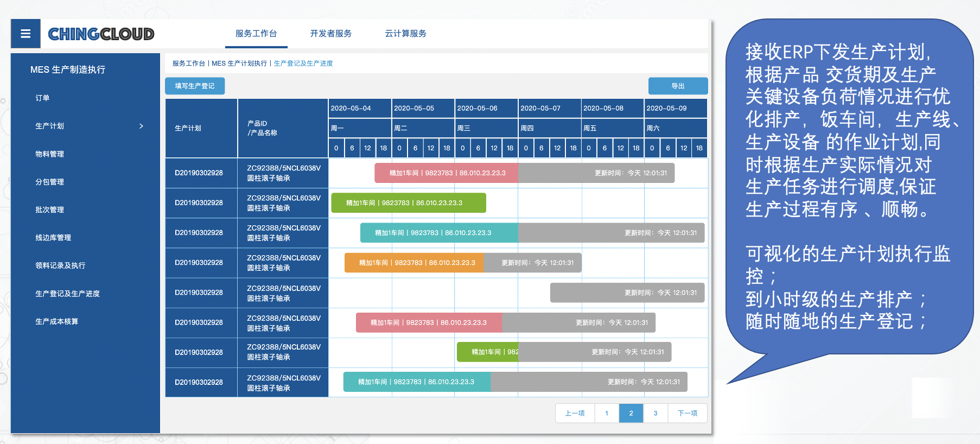
Task: Open 线边库管理 in the sidebar
Action: [x=53, y=238]
